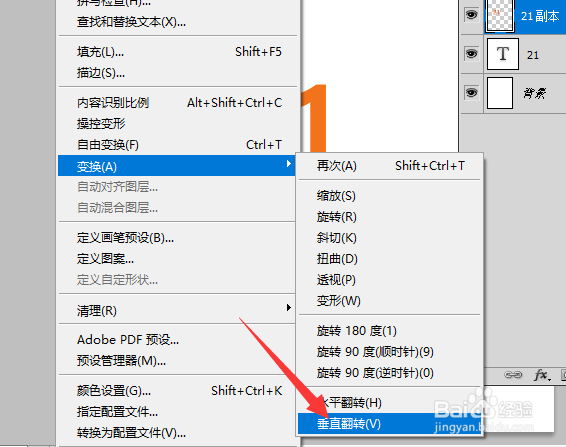Select the 背景 layer thumbnail
Screen dimensions: 566x447
[500, 93]
